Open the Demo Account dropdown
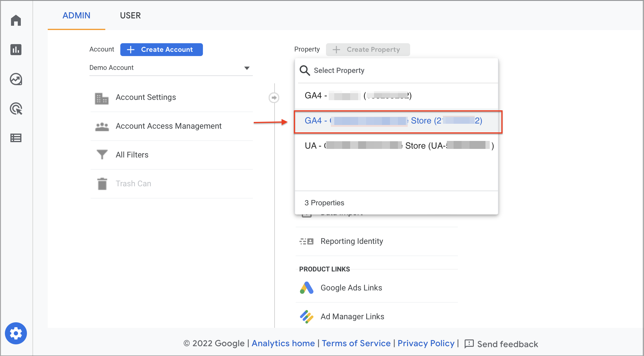Image resolution: width=644 pixels, height=356 pixels. coord(171,68)
